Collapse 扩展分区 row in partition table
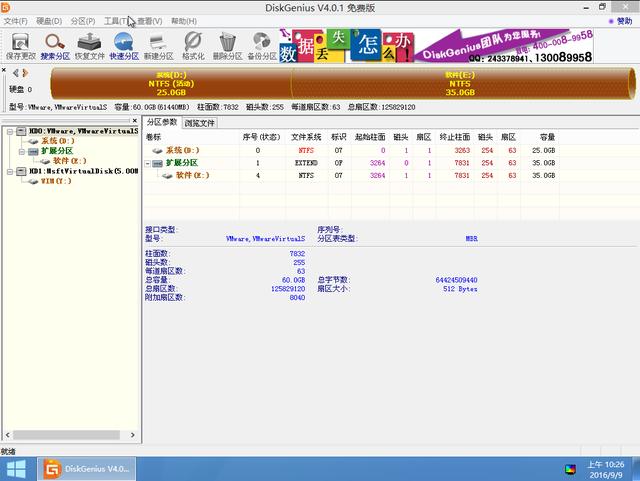 click(148, 163)
